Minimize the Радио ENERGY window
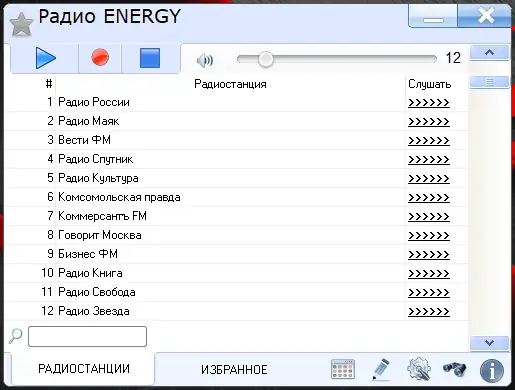The image size is (515, 390). (x=433, y=17)
